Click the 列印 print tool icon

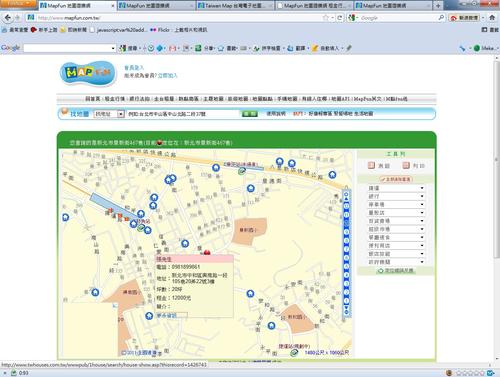[x=406, y=165]
